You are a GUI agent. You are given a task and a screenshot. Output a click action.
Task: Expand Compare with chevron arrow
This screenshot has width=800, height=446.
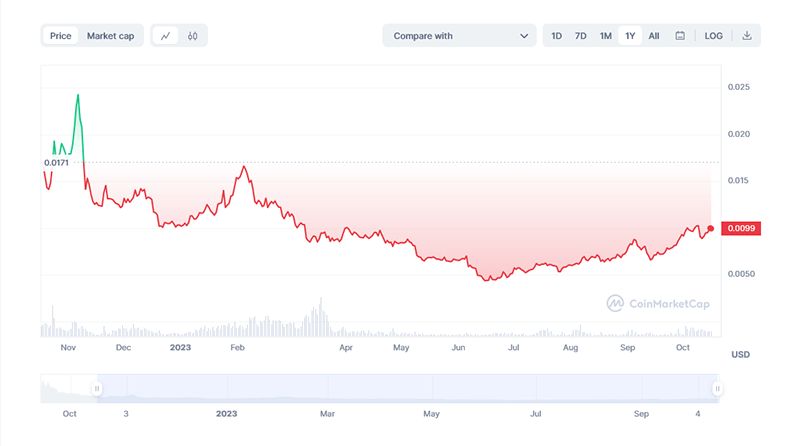tap(523, 36)
